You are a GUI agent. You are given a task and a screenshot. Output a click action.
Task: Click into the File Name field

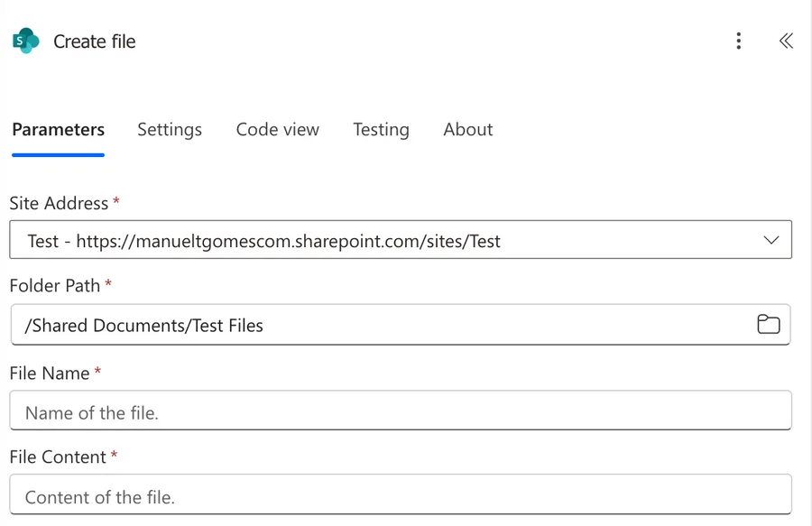(x=400, y=413)
